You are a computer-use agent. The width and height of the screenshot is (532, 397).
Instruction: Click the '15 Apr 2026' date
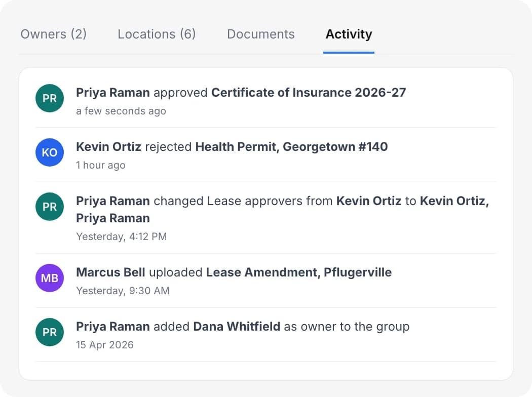[x=105, y=345]
